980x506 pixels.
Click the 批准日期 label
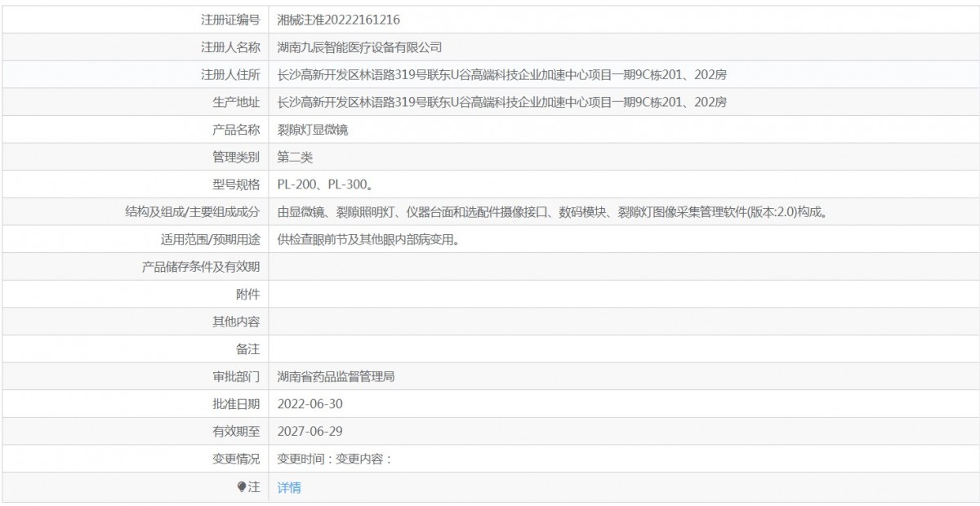coord(236,404)
